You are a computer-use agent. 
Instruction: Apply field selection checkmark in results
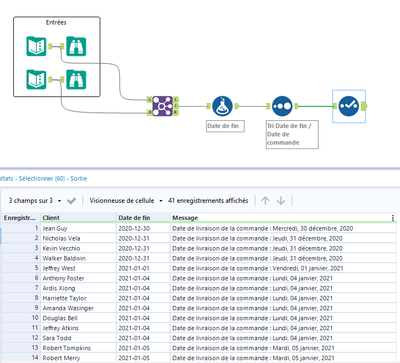pyautogui.click(x=71, y=201)
